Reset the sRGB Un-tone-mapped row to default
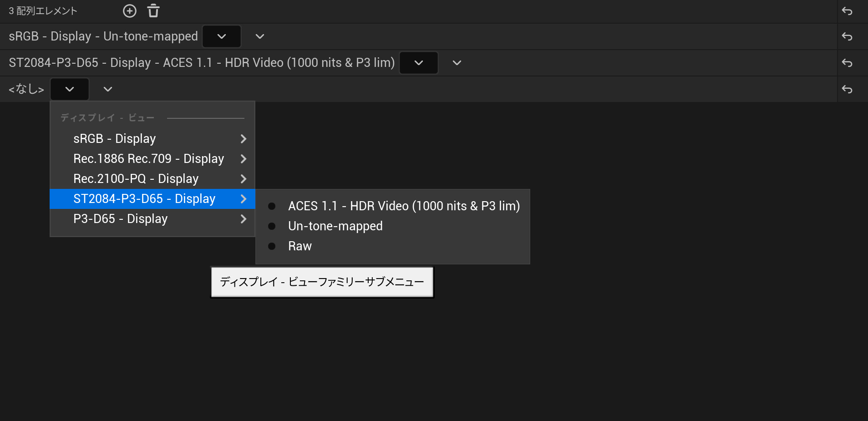 [x=847, y=36]
